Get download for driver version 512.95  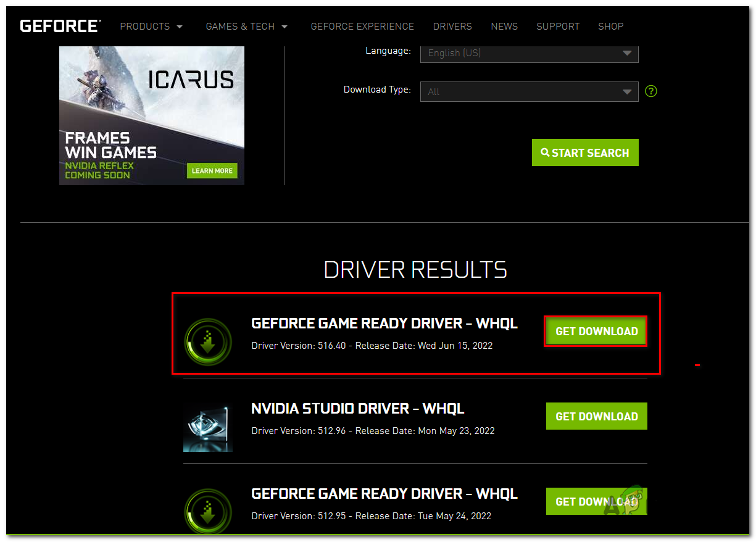[596, 501]
